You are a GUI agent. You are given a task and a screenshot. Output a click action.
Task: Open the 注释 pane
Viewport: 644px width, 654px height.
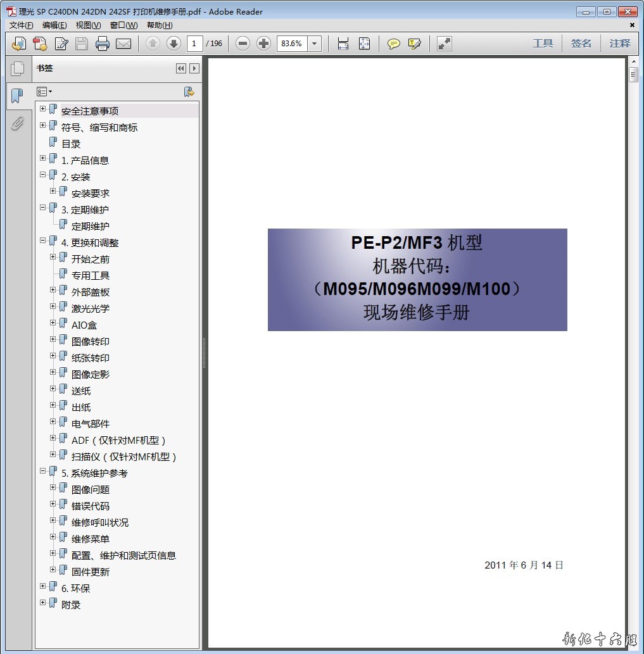point(620,44)
